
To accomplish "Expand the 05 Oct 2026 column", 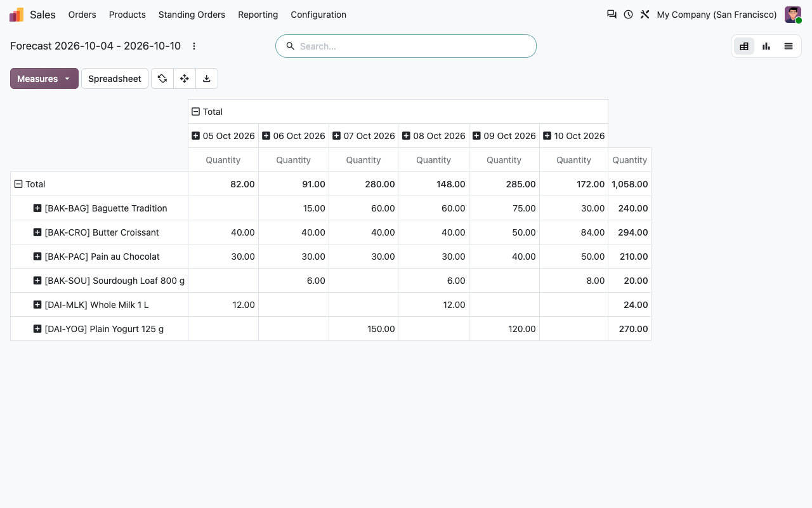I will pyautogui.click(x=195, y=136).
